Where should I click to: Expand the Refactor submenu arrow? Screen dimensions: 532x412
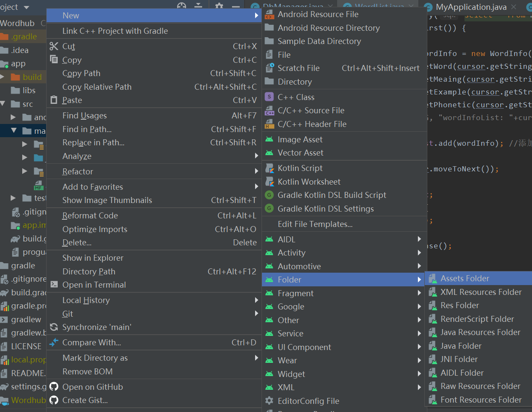point(256,171)
